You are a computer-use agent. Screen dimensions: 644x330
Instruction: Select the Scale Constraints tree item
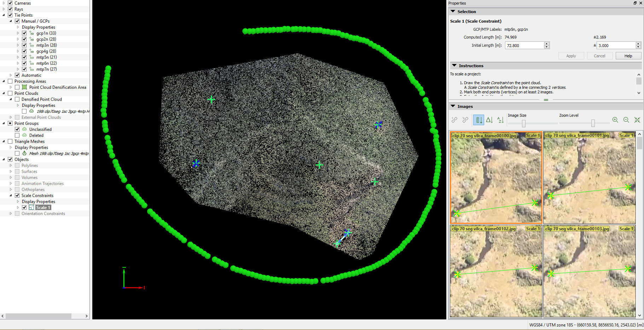pos(37,196)
